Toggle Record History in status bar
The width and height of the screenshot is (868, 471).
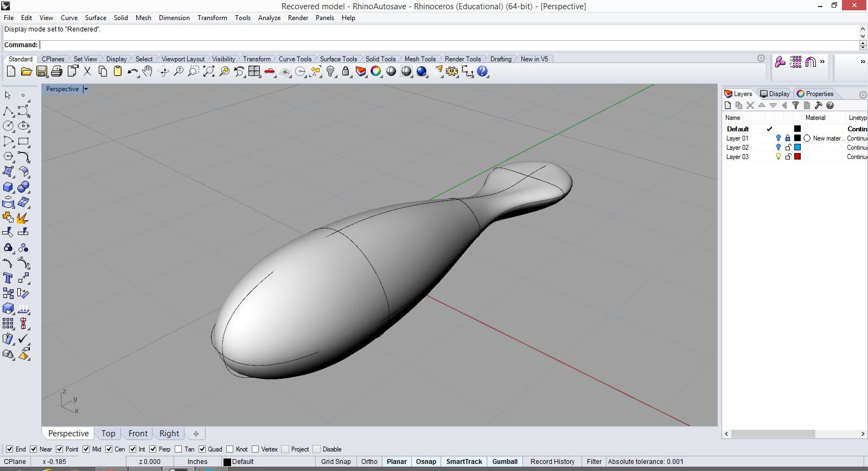point(552,462)
